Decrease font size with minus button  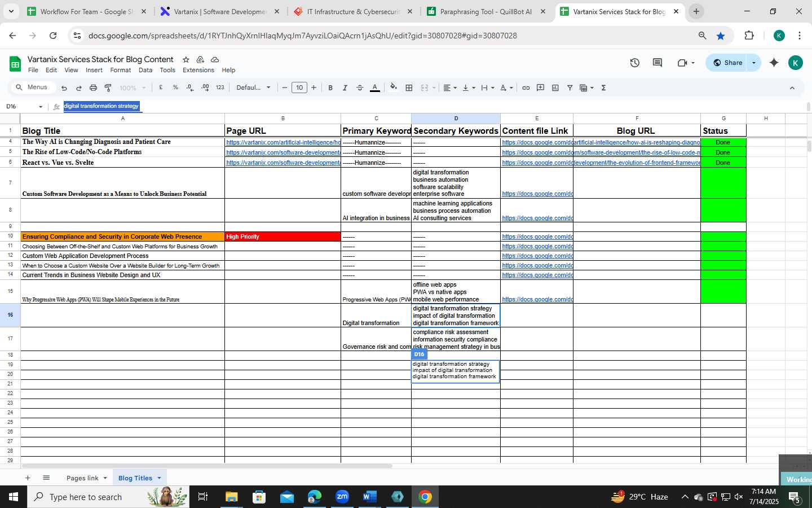coord(285,87)
